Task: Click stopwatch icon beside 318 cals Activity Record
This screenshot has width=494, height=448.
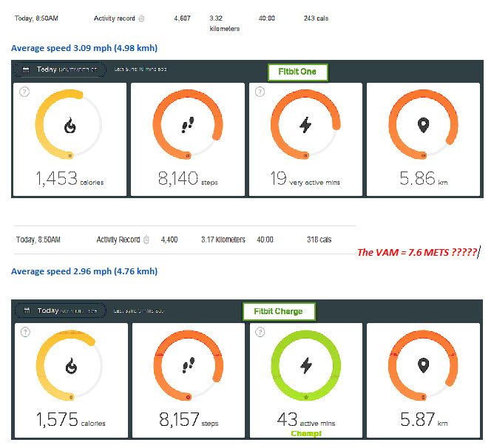Action: tap(146, 240)
